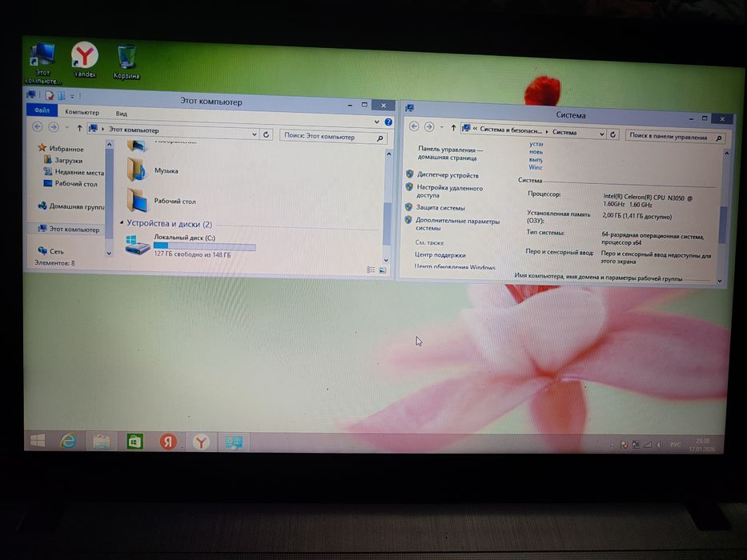Open the Yandex Browser taskbar icon
Screen dimensions: 747x560
201,442
